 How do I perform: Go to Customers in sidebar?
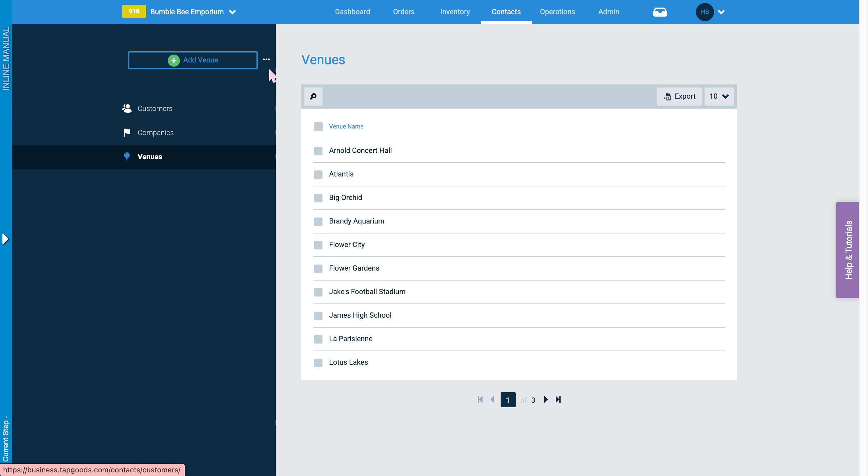(144, 109)
